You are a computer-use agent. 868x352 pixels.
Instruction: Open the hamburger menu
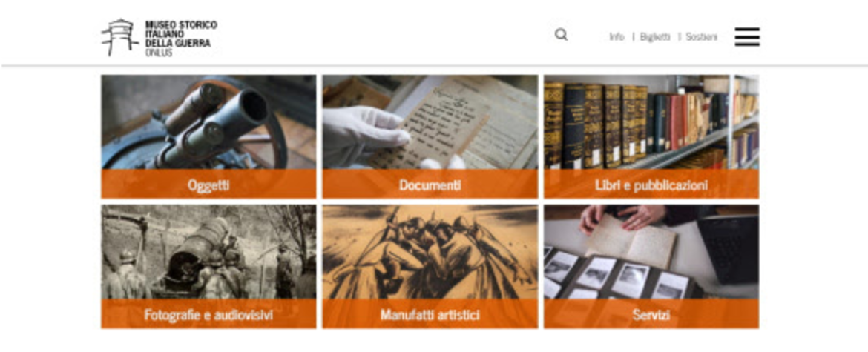747,37
